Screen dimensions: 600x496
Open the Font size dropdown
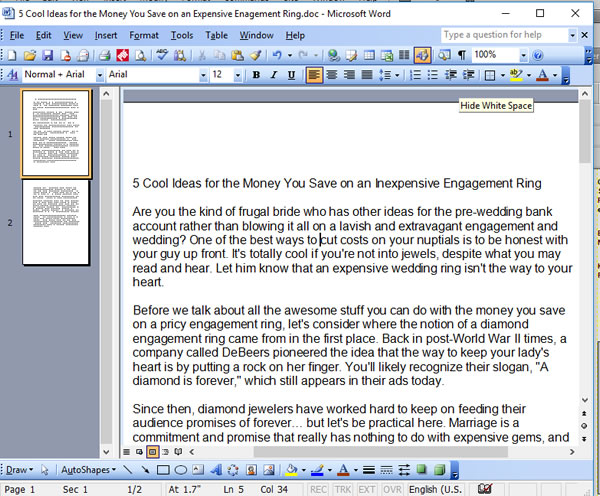pyautogui.click(x=238, y=75)
